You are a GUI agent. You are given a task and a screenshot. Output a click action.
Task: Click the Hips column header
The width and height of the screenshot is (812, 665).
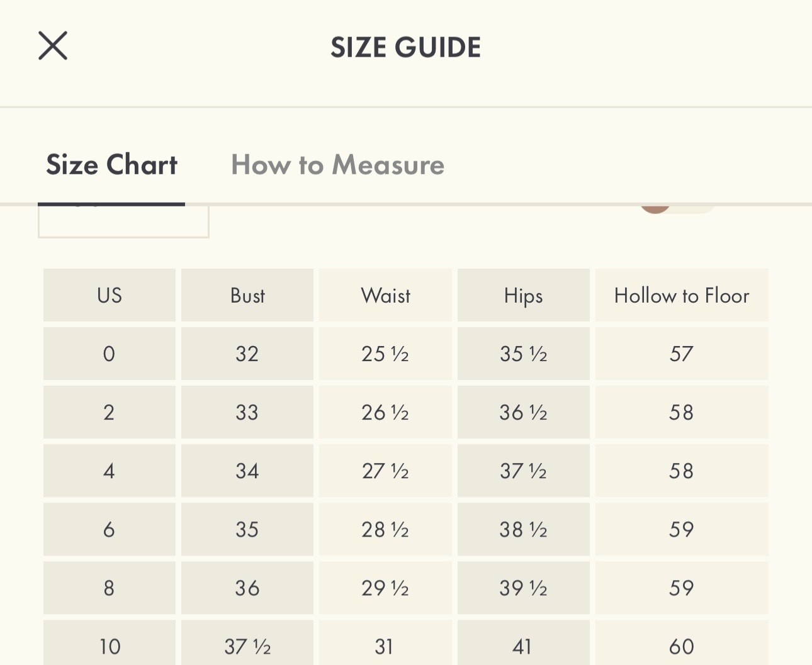pos(523,296)
